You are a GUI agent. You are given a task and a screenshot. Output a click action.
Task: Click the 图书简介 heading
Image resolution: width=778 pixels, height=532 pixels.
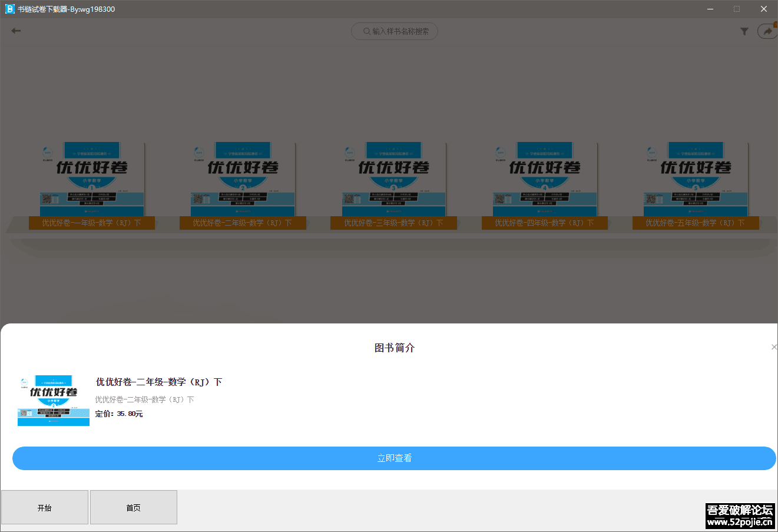pyautogui.click(x=395, y=348)
